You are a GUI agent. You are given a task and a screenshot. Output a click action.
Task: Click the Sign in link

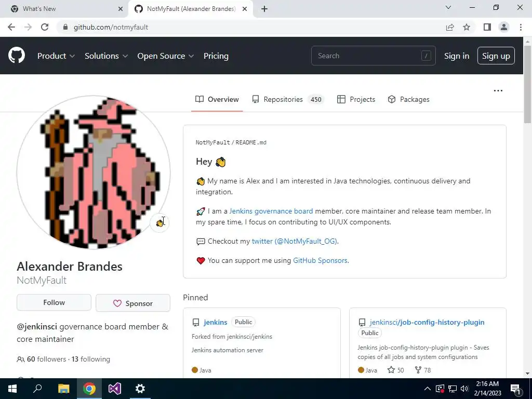coord(457,56)
